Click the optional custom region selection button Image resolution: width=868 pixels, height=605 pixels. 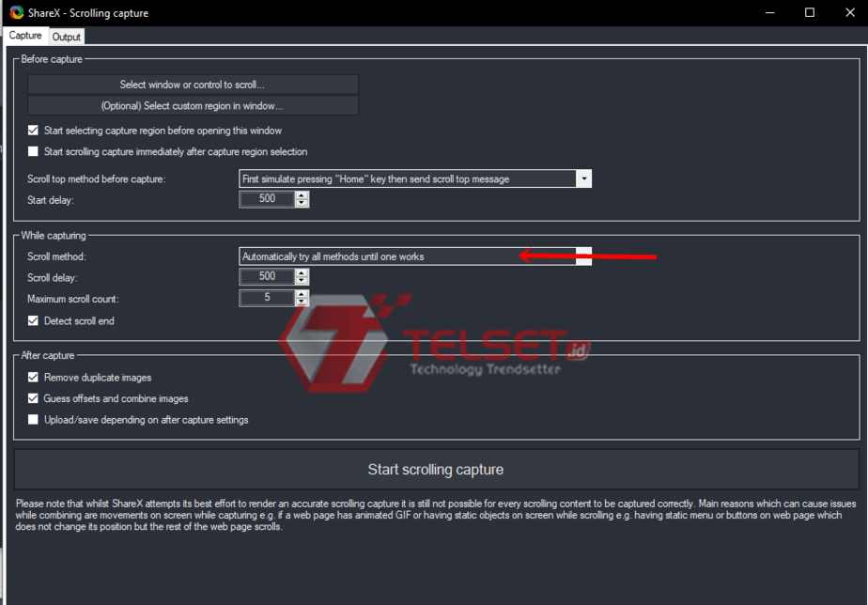(x=192, y=105)
